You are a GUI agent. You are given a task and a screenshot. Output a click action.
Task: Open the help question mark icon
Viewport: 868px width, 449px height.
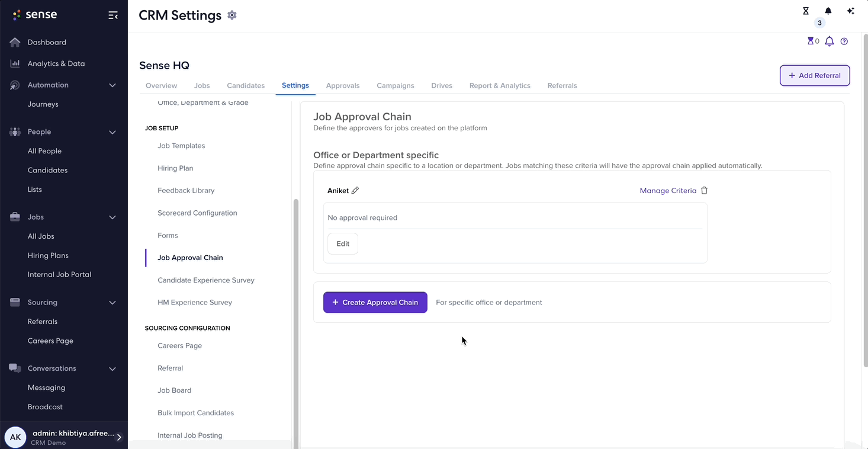pyautogui.click(x=844, y=41)
